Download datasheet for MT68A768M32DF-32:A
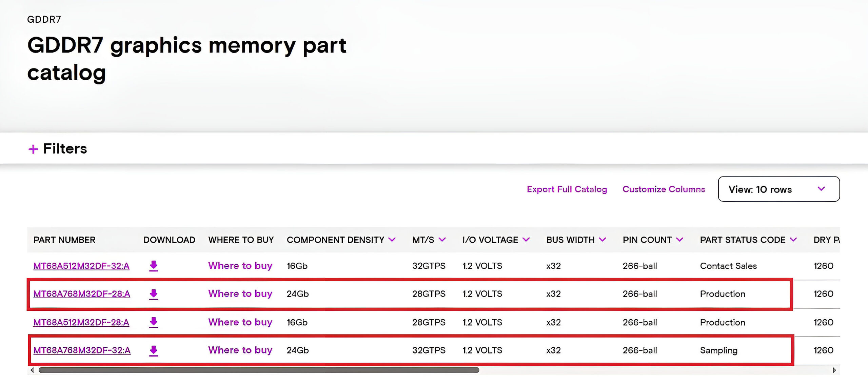Image resolution: width=868 pixels, height=387 pixels. (154, 350)
